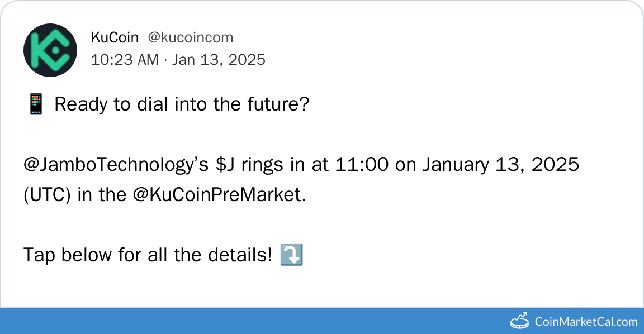
Task: Click the mobile phone emoji
Action: [x=35, y=104]
